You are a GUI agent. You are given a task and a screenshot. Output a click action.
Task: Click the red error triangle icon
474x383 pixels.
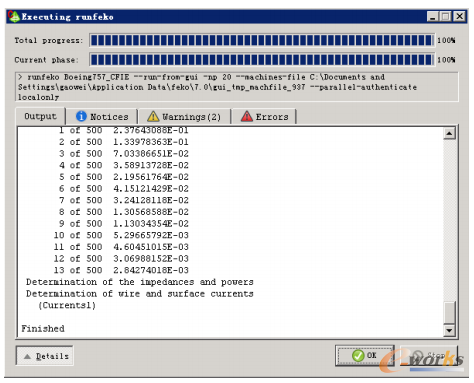(247, 116)
